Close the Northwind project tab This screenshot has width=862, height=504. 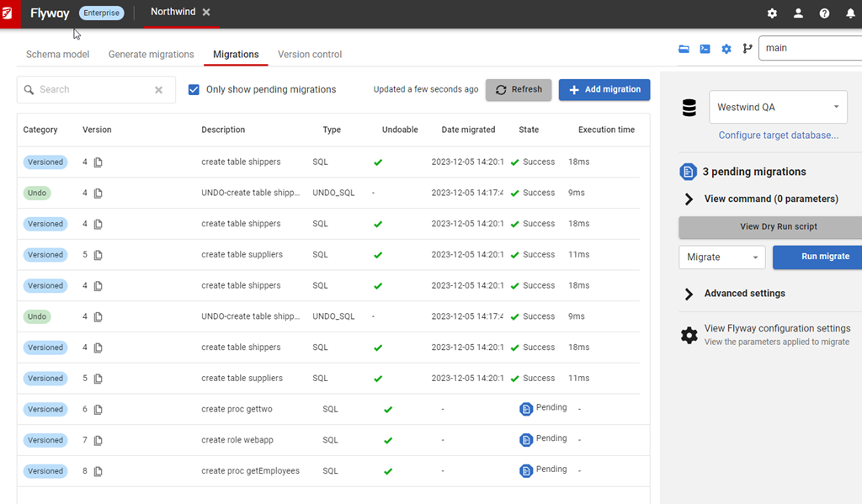tap(206, 13)
